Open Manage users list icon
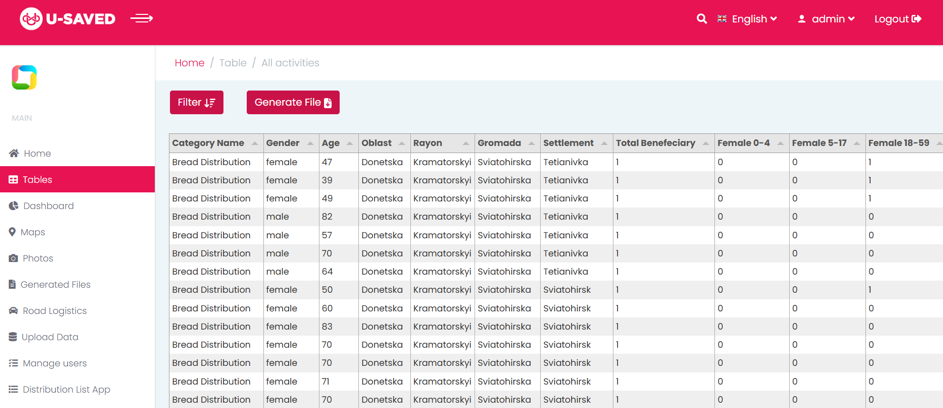 coord(13,363)
